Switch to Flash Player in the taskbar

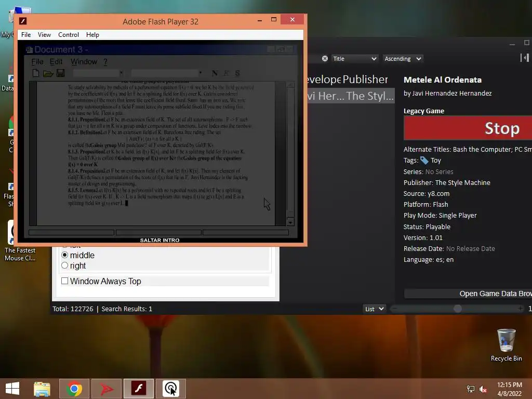pos(139,389)
